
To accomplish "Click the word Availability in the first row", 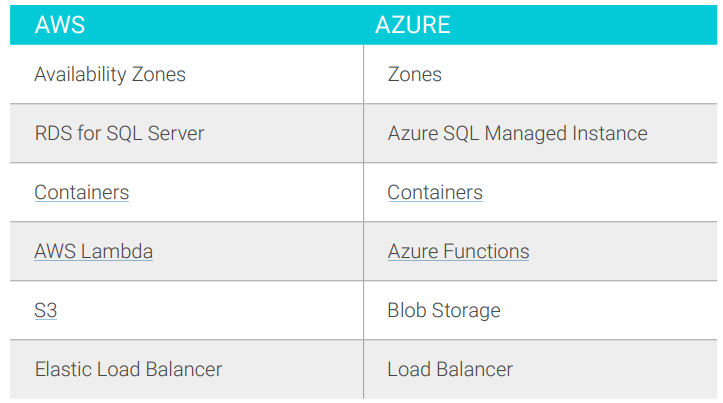I will [x=80, y=75].
